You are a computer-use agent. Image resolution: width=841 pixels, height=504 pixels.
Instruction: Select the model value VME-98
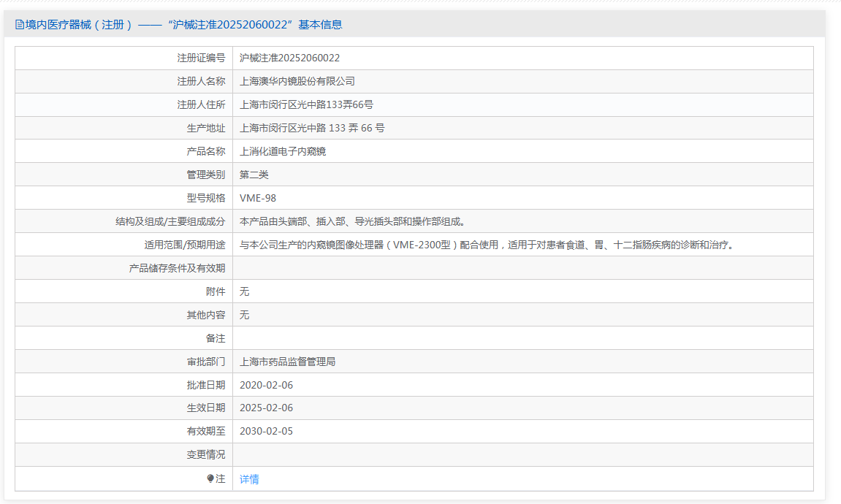257,199
